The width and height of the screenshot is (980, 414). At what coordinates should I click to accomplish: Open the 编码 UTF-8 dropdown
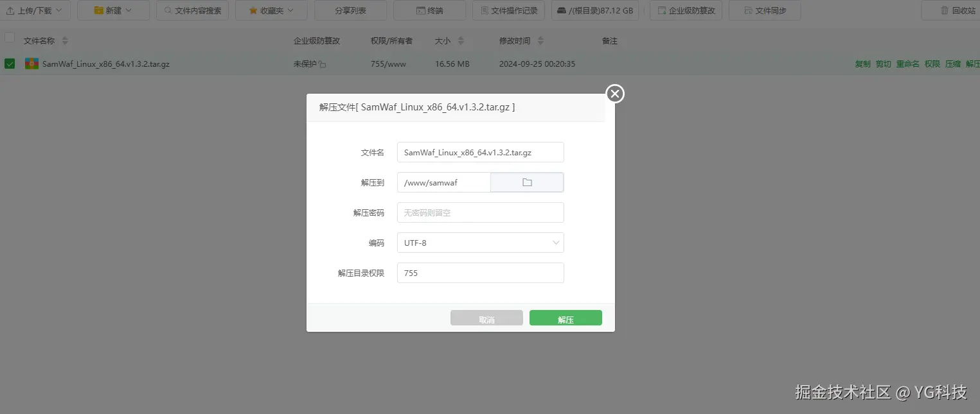click(480, 243)
